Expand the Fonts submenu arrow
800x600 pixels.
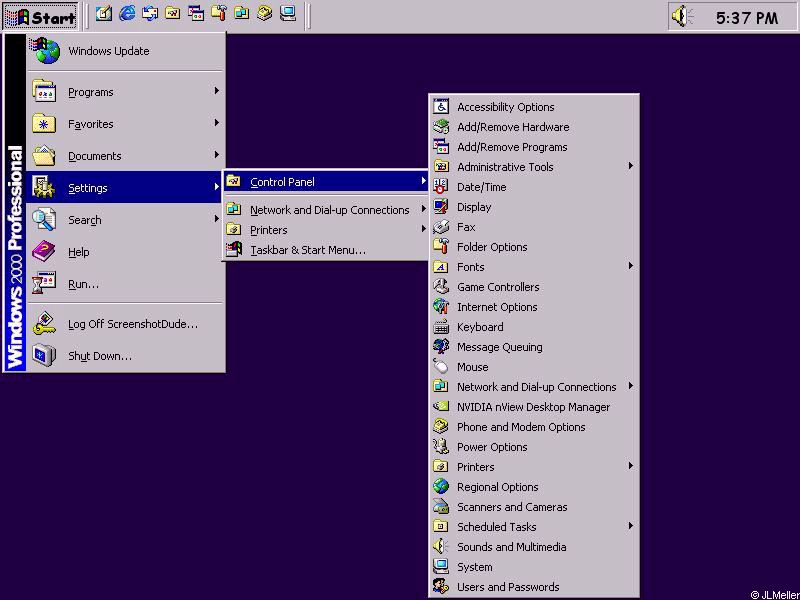pyautogui.click(x=631, y=266)
